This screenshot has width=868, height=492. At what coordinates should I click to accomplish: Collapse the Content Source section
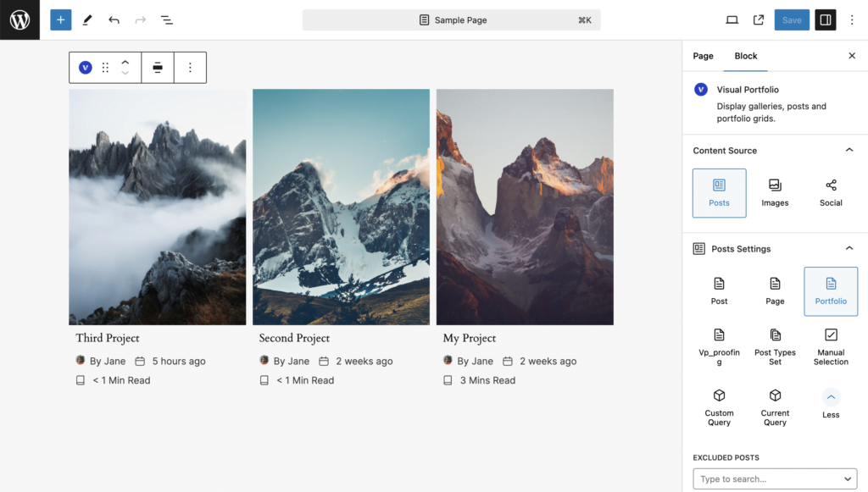(x=849, y=150)
